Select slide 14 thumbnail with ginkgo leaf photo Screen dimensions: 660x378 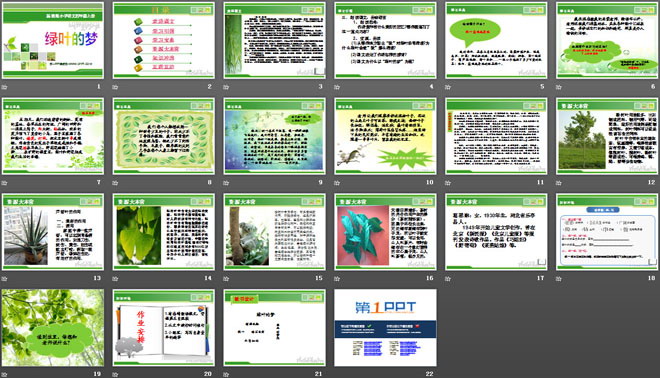coord(164,232)
